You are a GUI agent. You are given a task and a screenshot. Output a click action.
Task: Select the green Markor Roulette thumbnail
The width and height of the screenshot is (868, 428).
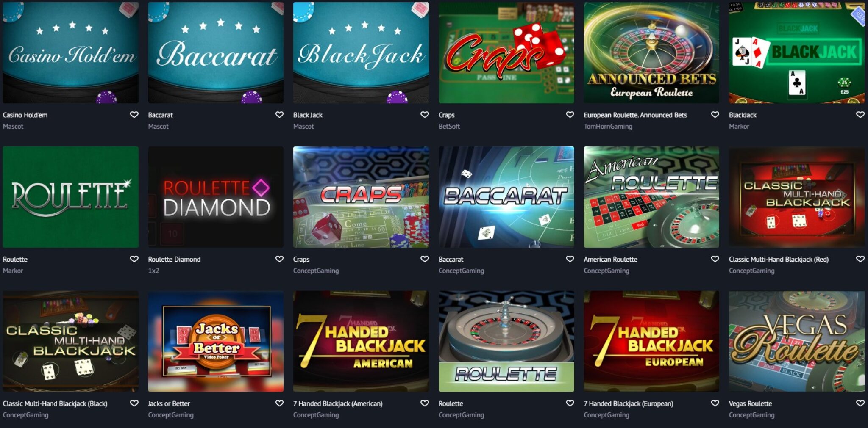70,197
